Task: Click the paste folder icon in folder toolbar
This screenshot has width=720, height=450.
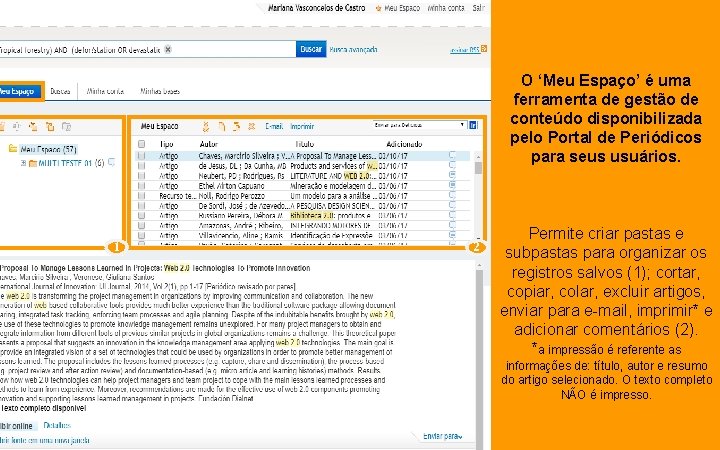Action: 67,127
